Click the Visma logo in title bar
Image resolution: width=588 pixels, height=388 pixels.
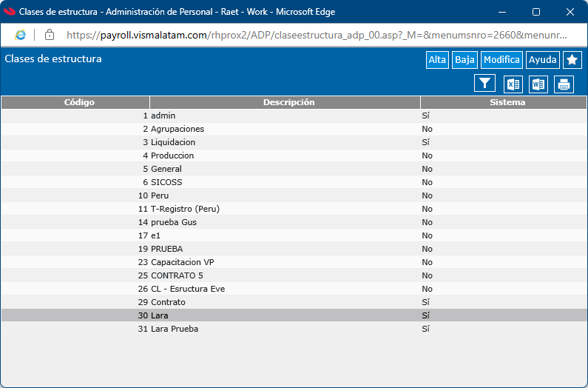[x=9, y=12]
